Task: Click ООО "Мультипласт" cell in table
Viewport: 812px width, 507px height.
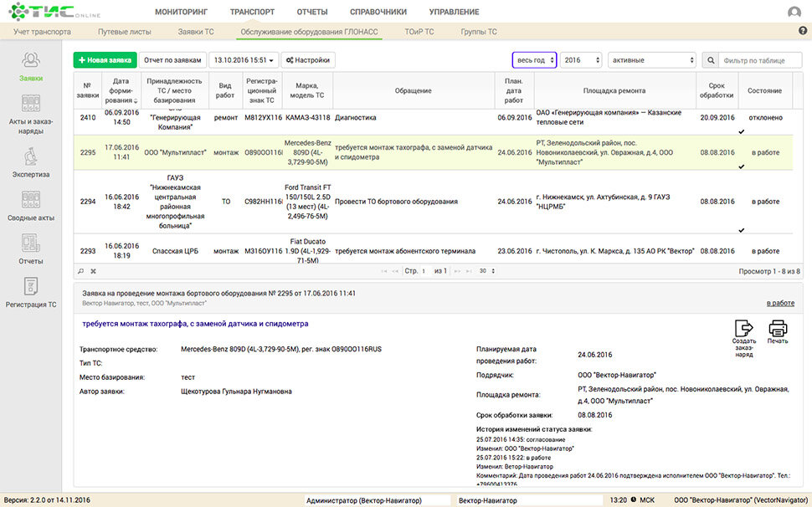Action: click(x=175, y=152)
